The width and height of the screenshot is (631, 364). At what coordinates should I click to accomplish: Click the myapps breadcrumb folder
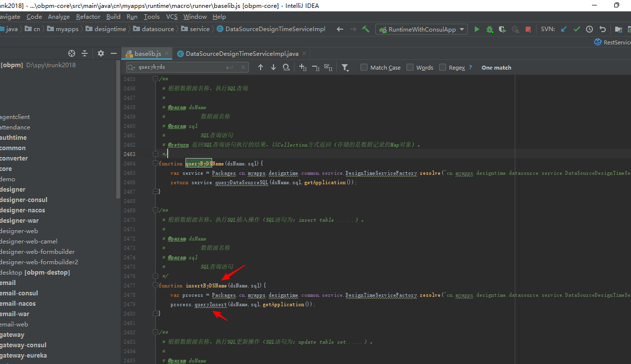click(62, 29)
